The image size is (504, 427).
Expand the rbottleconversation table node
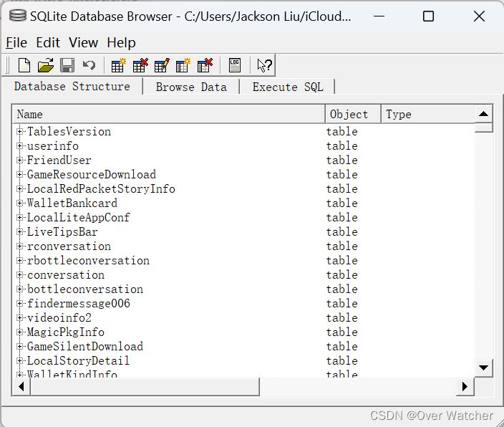(19, 260)
